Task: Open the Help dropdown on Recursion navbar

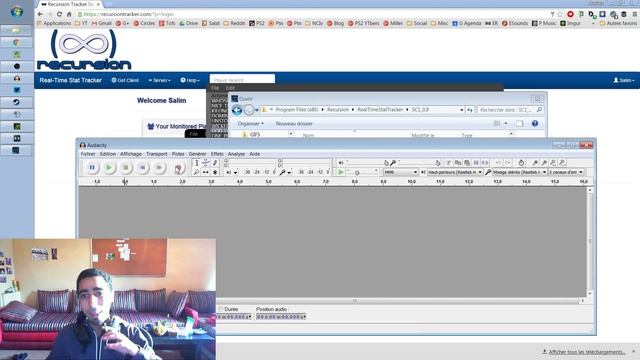Action: [x=190, y=80]
